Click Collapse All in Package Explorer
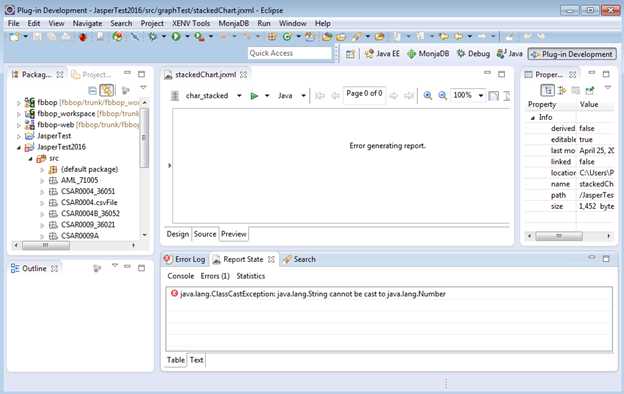Screen dimensions: 624x394 pyautogui.click(x=92, y=91)
